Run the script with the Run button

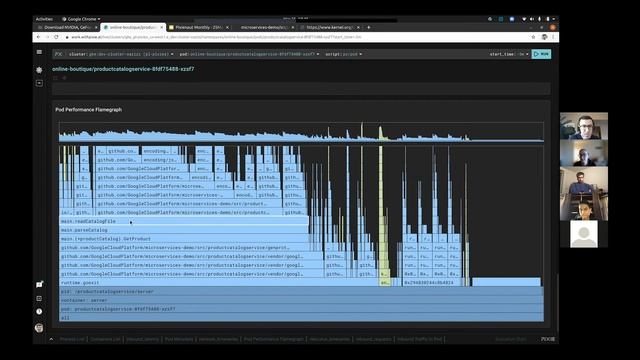[x=541, y=54]
